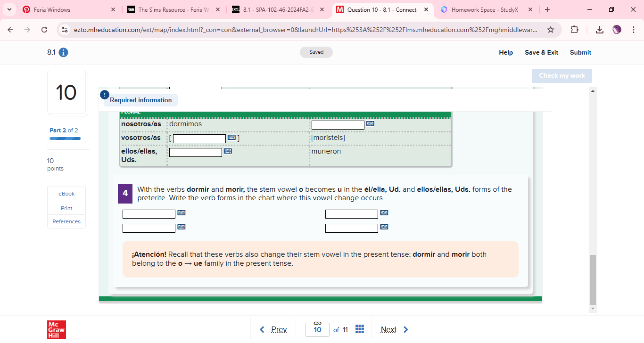Screen dimensions: 644x343
Task: Close the Feria Windows tab
Action: click(113, 9)
